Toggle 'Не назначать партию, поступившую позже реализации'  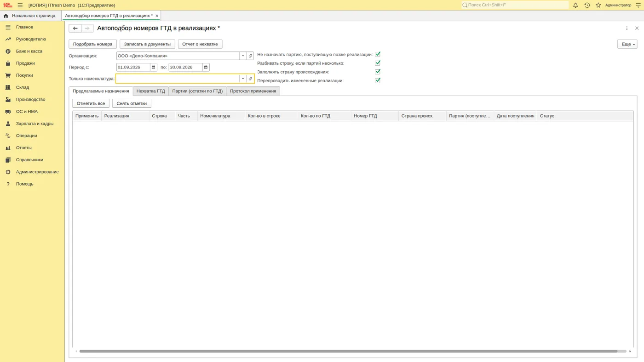pos(378,54)
